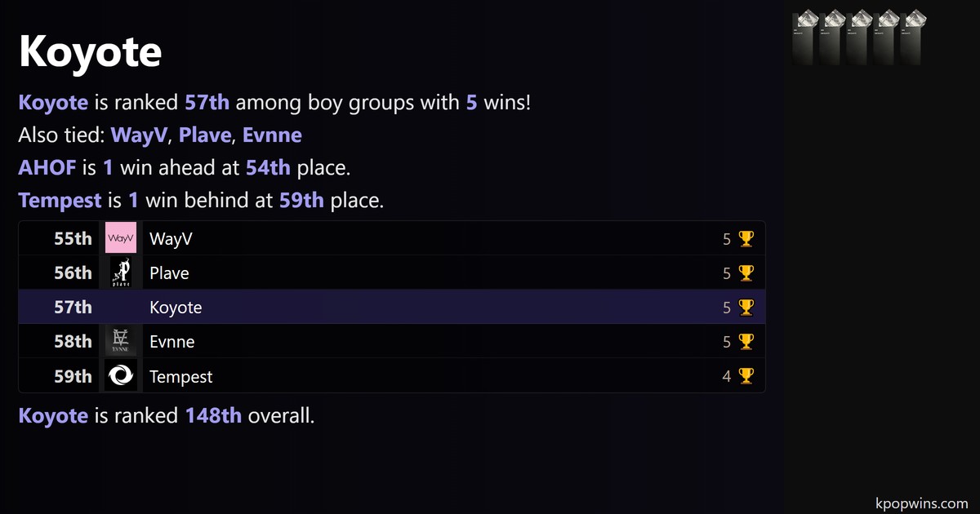Click the leftmost award trophy thumbnail at the top

point(805,38)
